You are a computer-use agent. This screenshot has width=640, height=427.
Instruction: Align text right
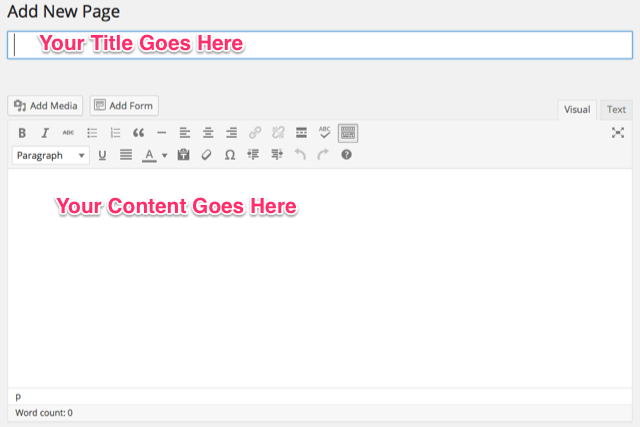pos(231,133)
